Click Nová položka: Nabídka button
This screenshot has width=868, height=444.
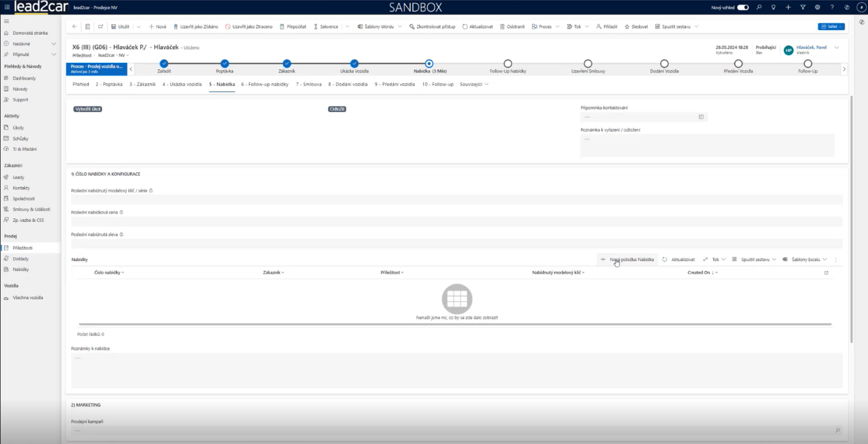coord(627,259)
